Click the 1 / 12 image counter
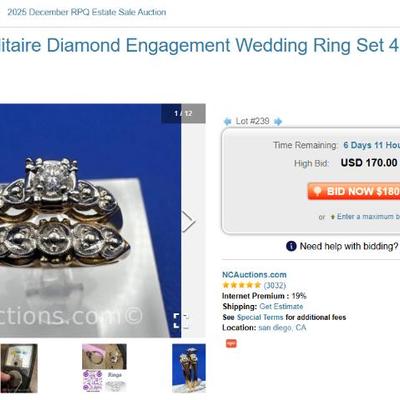This screenshot has height=400, width=400. click(x=183, y=114)
